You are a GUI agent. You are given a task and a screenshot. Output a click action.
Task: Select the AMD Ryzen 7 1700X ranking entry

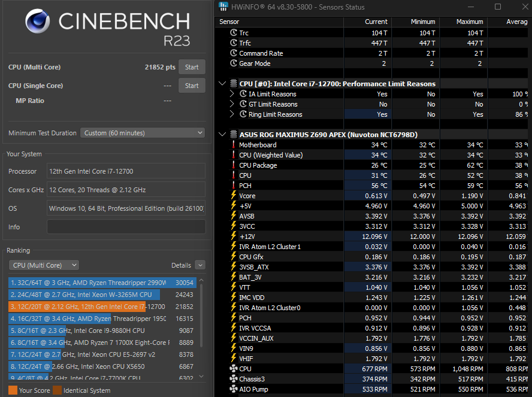(x=102, y=343)
